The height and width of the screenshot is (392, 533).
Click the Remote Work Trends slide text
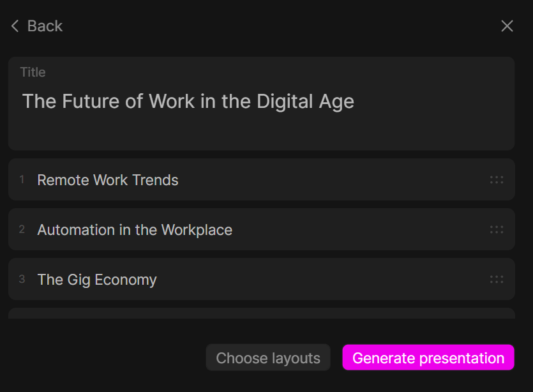click(x=108, y=180)
